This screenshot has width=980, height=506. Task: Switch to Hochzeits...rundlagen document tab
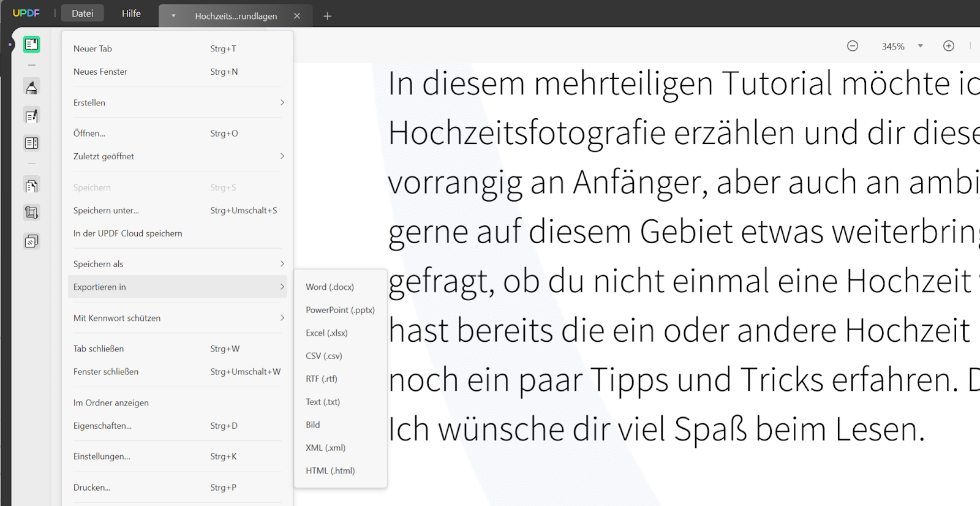(x=236, y=16)
